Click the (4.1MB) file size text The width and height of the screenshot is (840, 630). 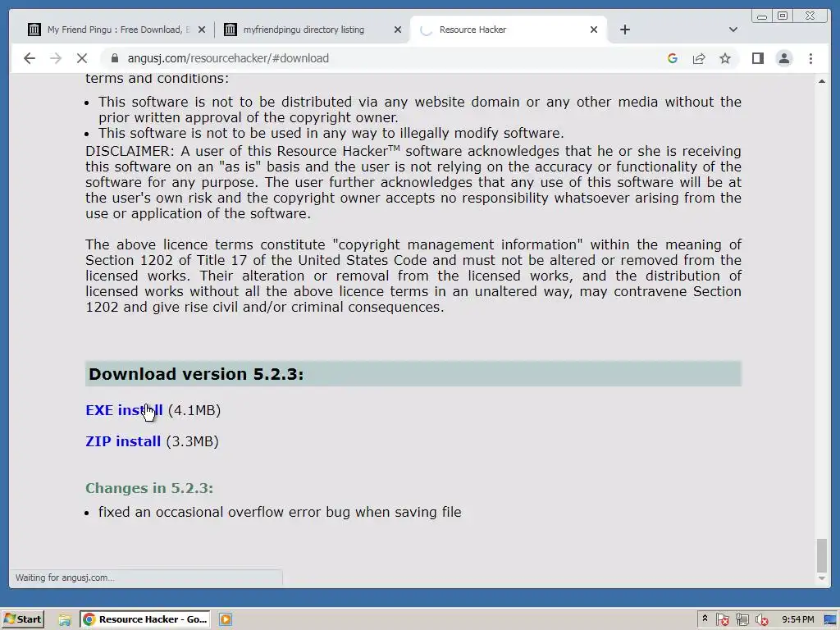click(194, 410)
